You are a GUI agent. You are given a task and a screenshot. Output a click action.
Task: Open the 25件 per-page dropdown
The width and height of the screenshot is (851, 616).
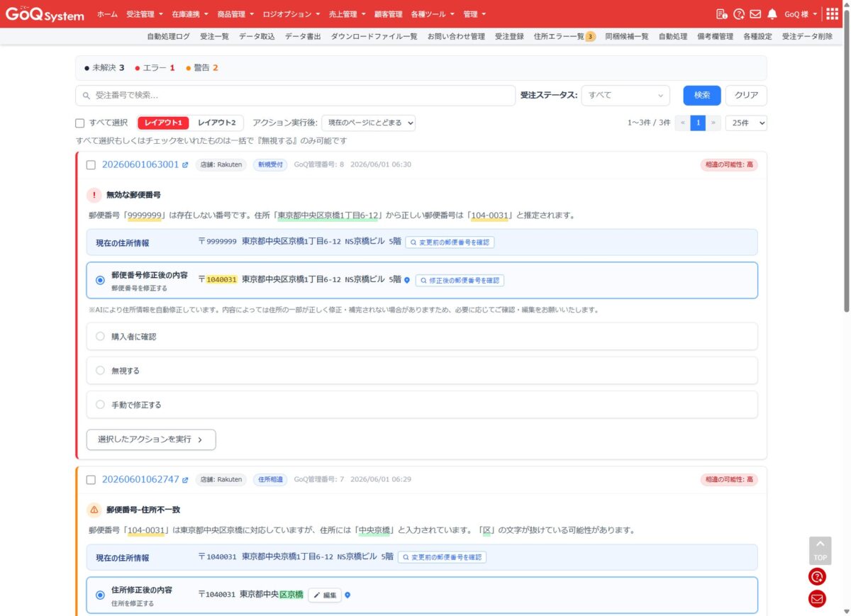click(746, 123)
